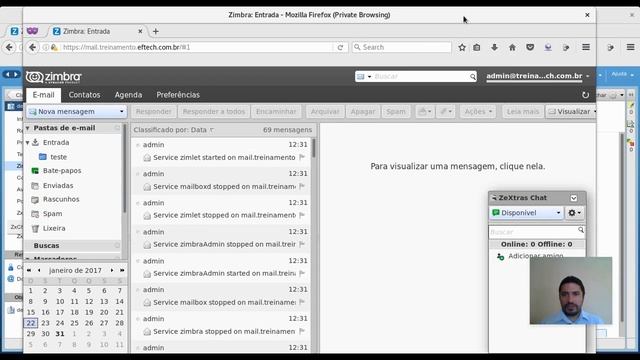Click the Responder a todos button
Image resolution: width=640 pixels, height=360 pixels.
pos(213,111)
